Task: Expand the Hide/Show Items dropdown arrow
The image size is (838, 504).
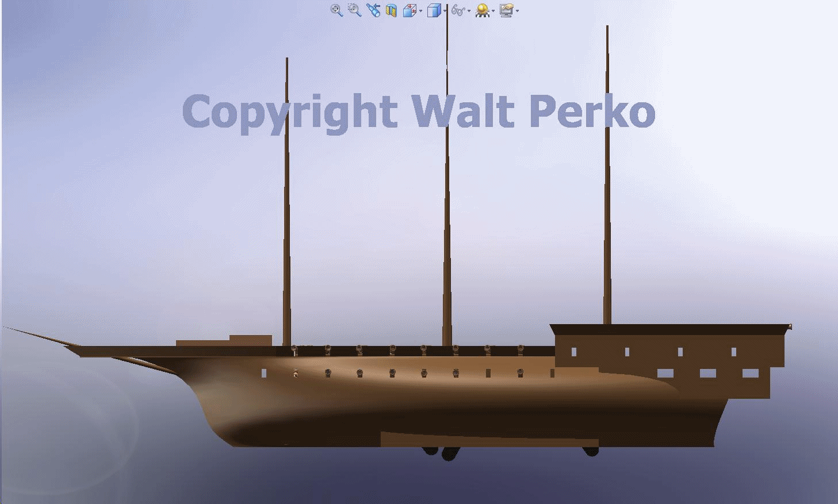Action: tap(469, 11)
